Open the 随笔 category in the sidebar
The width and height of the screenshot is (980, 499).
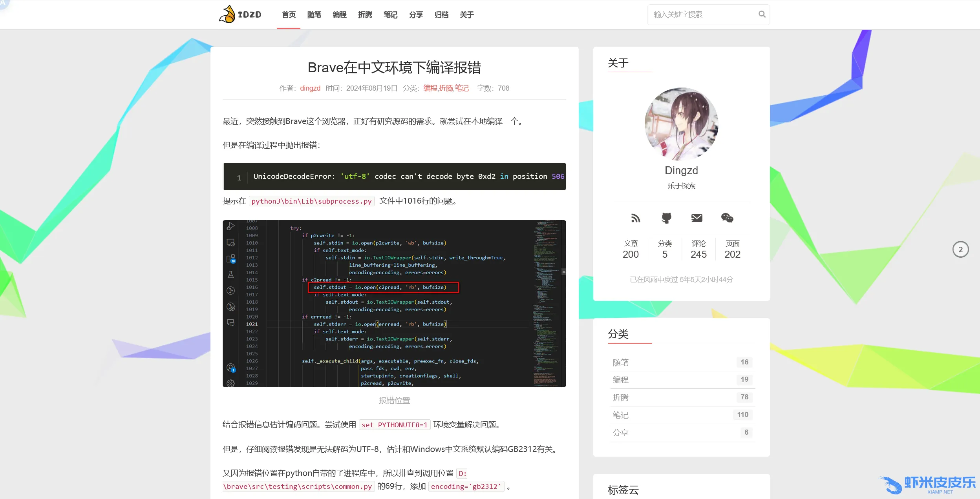click(620, 362)
